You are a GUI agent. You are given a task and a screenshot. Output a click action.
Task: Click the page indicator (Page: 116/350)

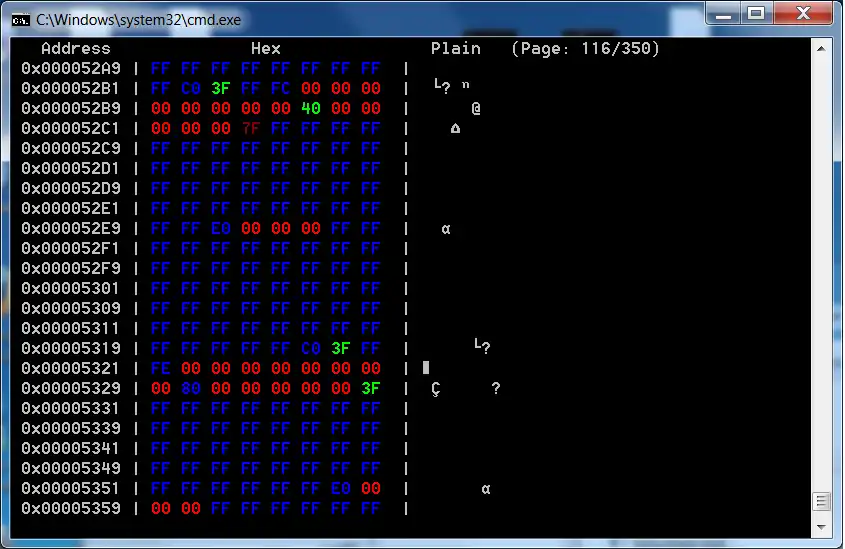click(585, 48)
